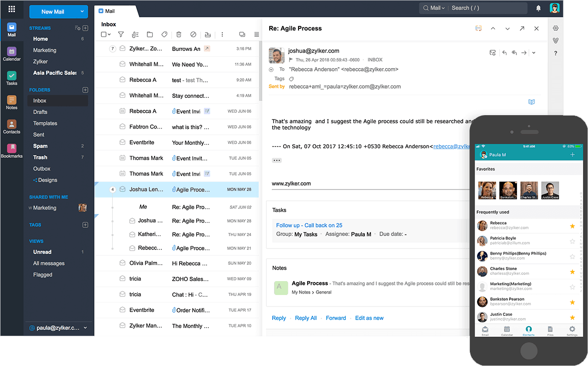Click the Edit as new link
Screen dimensions: 588x366
click(369, 318)
